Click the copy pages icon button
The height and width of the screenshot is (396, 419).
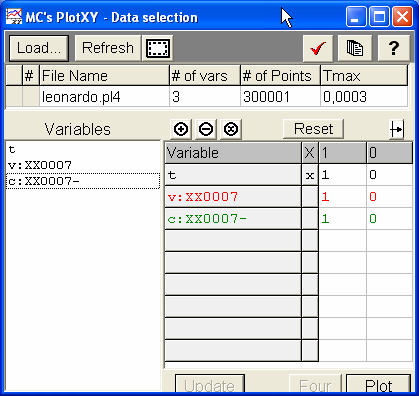pyautogui.click(x=355, y=49)
